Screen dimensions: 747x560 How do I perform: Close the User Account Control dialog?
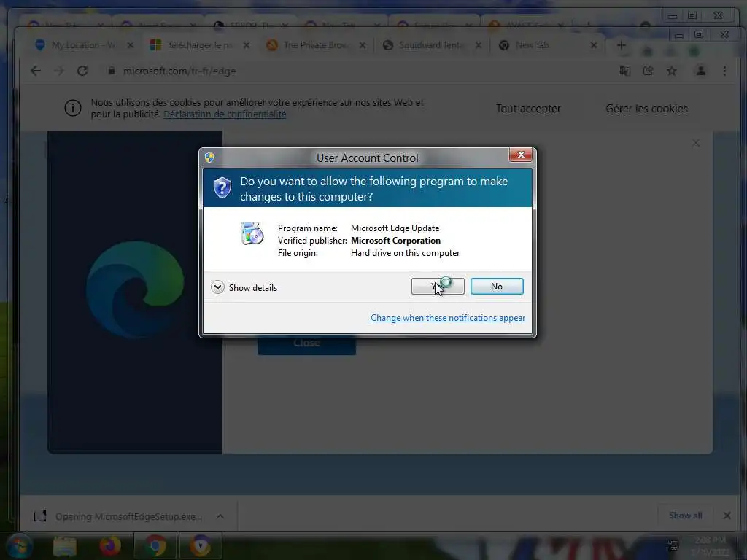pyautogui.click(x=521, y=155)
